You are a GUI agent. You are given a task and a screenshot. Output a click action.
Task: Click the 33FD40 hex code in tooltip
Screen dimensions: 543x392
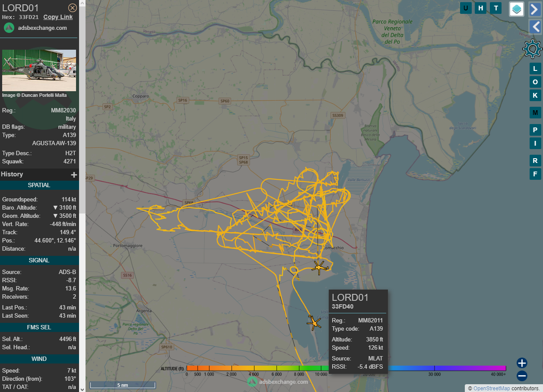pyautogui.click(x=343, y=307)
